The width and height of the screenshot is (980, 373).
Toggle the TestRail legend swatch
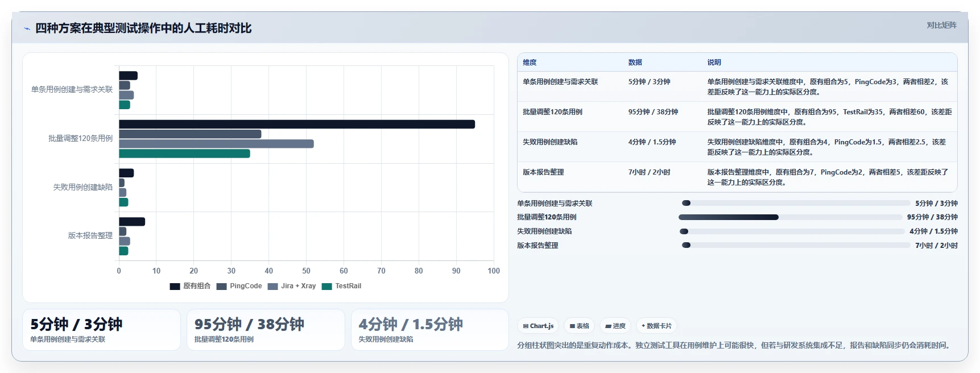point(326,287)
